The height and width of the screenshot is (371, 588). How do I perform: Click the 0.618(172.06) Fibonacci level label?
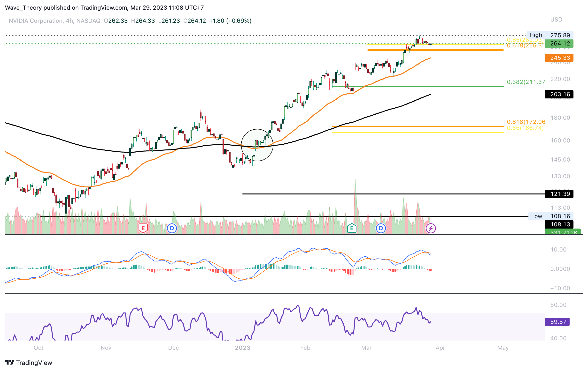(526, 122)
